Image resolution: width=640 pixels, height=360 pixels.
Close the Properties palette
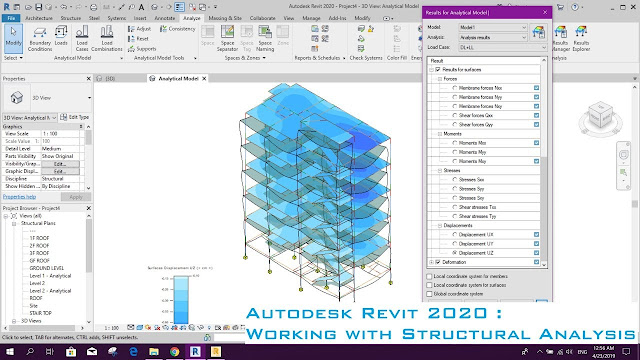click(89, 78)
